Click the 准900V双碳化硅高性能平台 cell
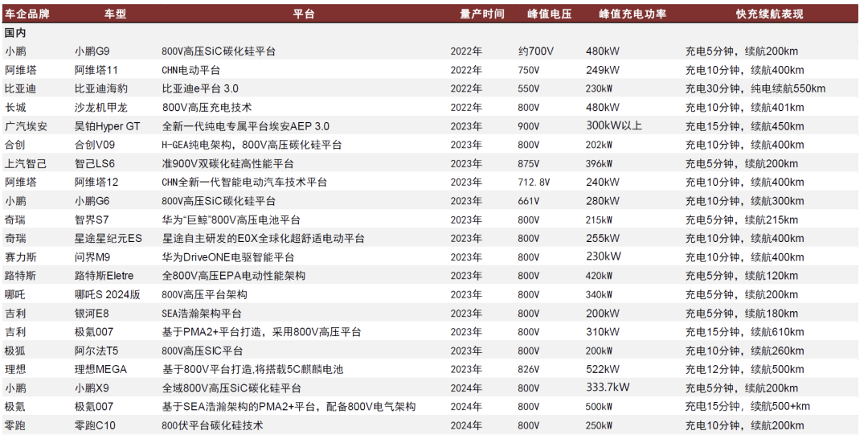 228,164
